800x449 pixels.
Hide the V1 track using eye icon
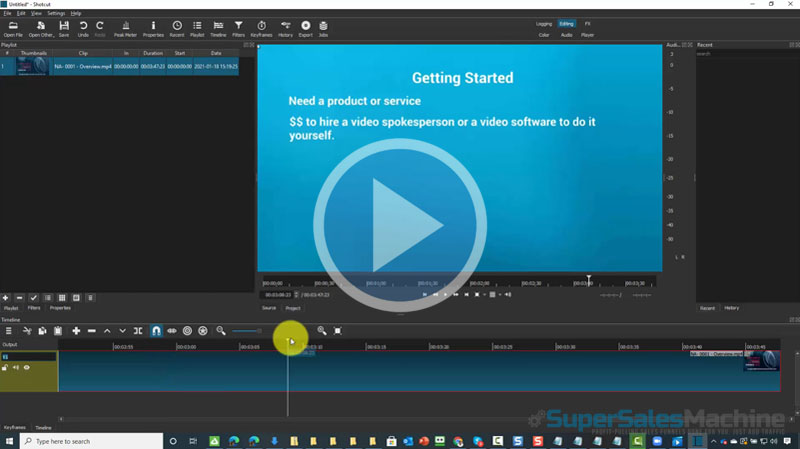[27, 368]
